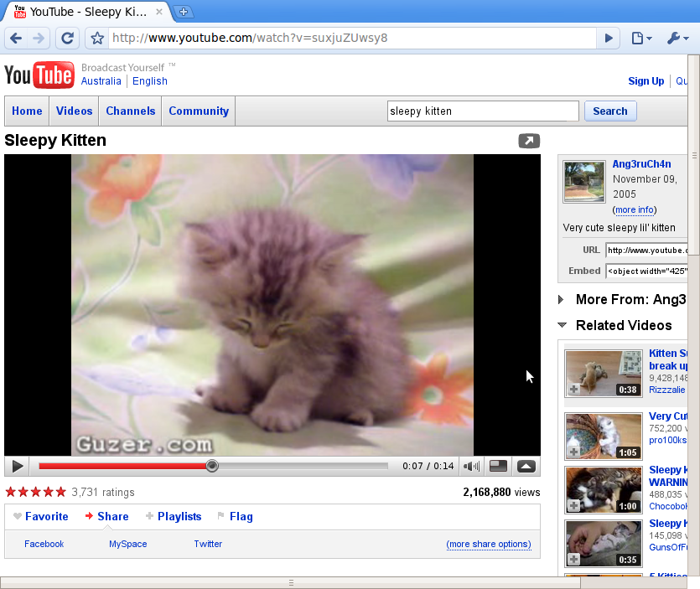Open the Rizzzalie uploader link
Screen dimensions: 700x589
tap(667, 390)
